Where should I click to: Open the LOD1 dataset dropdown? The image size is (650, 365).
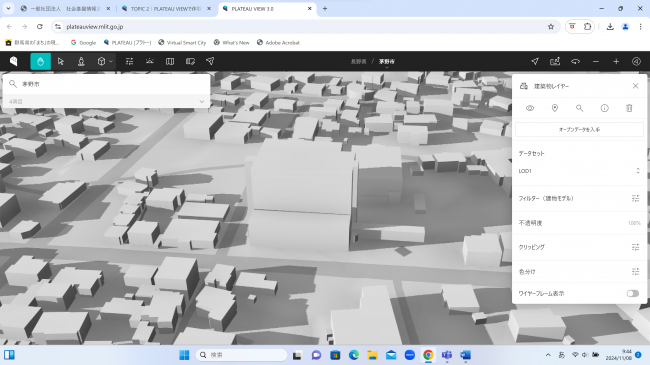(580, 171)
